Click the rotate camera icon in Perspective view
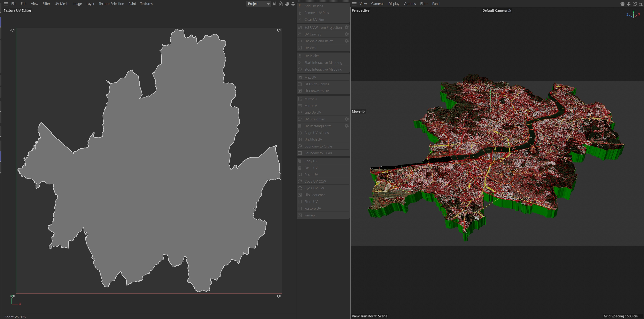The image size is (644, 319). (x=635, y=4)
